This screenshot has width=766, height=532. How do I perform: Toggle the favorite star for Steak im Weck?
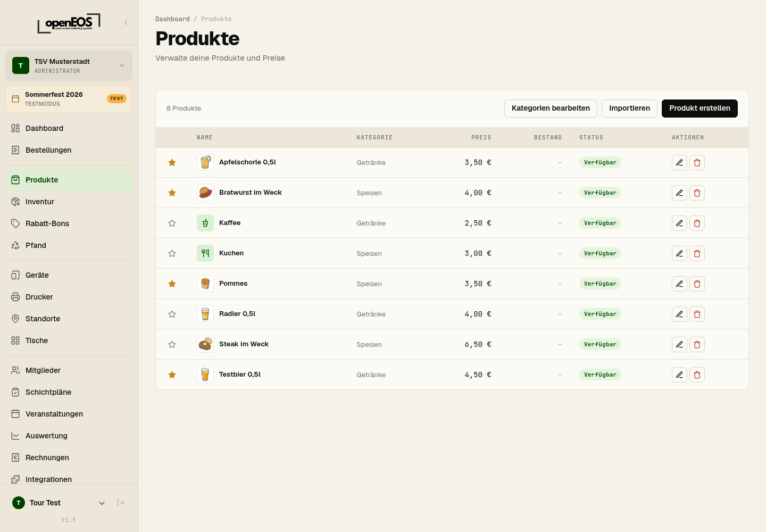172,344
